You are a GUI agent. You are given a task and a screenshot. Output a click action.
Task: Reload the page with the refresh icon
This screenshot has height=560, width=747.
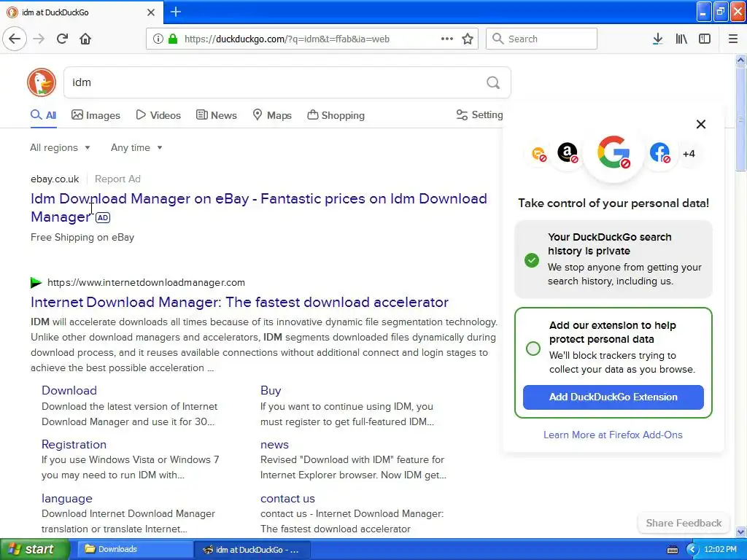62,39
